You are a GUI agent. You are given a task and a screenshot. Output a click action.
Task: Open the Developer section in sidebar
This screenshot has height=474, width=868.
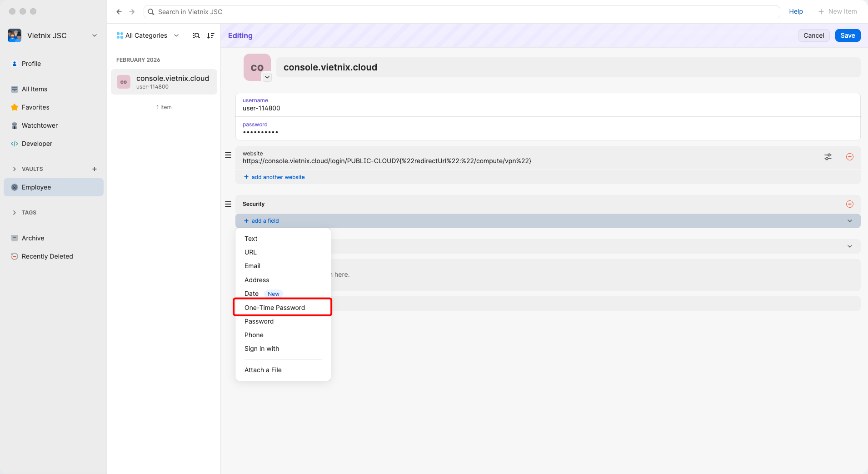click(36, 143)
